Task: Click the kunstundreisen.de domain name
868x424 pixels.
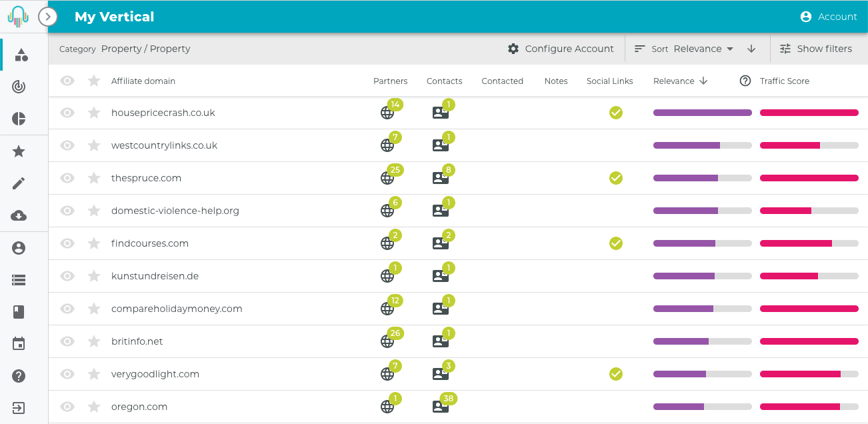Action: pyautogui.click(x=155, y=276)
